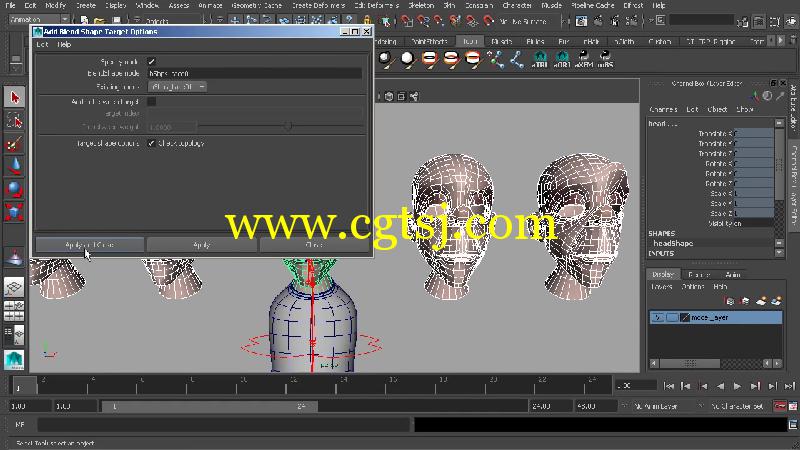Choose the Paint Selection tool
Viewport: 800px width, 450px height.
[x=14, y=144]
